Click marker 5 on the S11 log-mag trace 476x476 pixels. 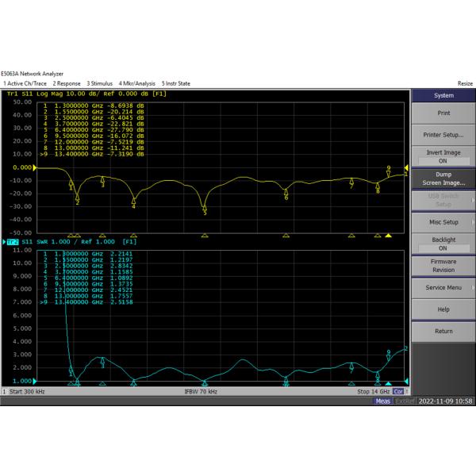point(205,209)
